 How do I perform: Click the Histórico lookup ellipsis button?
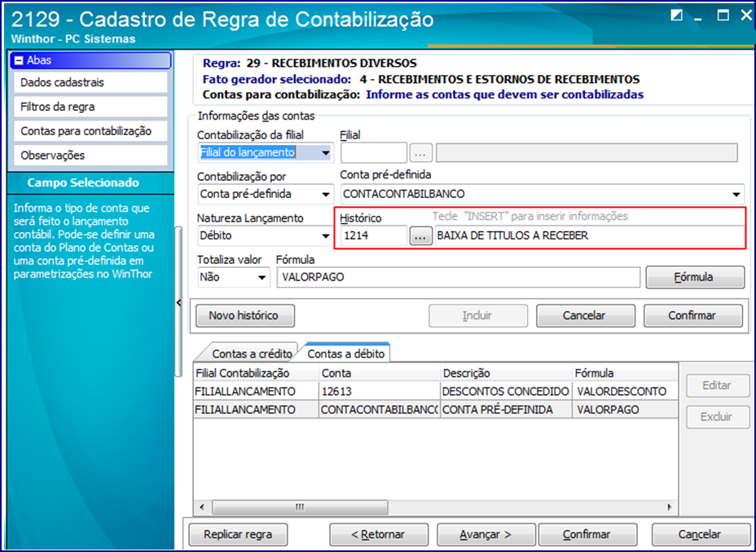(420, 236)
